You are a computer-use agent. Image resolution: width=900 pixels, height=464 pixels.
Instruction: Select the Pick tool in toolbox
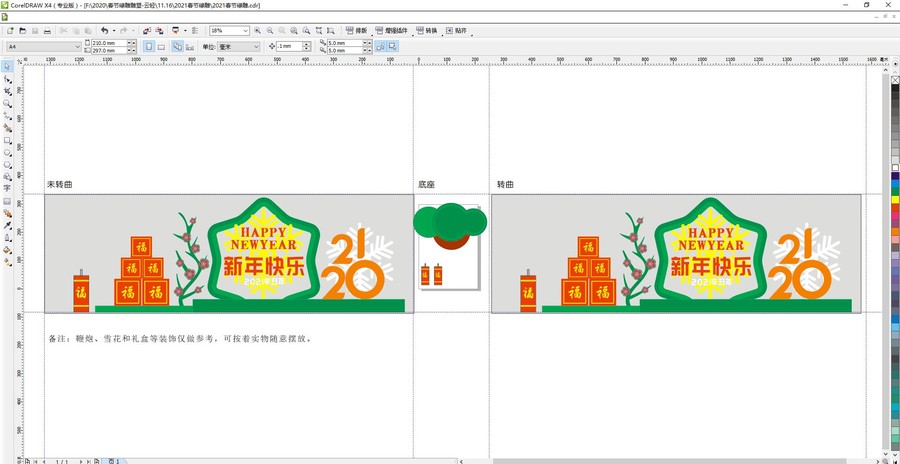click(7, 67)
